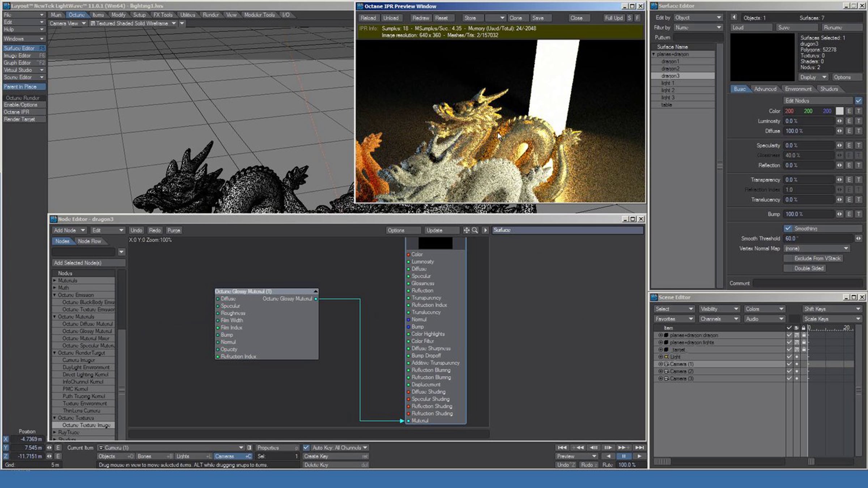Open the Visibility dropdown in the Scene Editor
Viewport: 868px width, 488px height.
(x=719, y=309)
